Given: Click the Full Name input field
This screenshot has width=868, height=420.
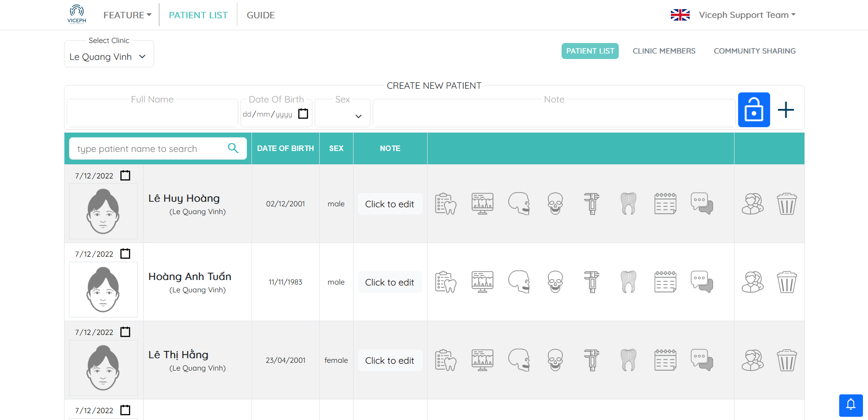Looking at the screenshot, I should (x=152, y=113).
